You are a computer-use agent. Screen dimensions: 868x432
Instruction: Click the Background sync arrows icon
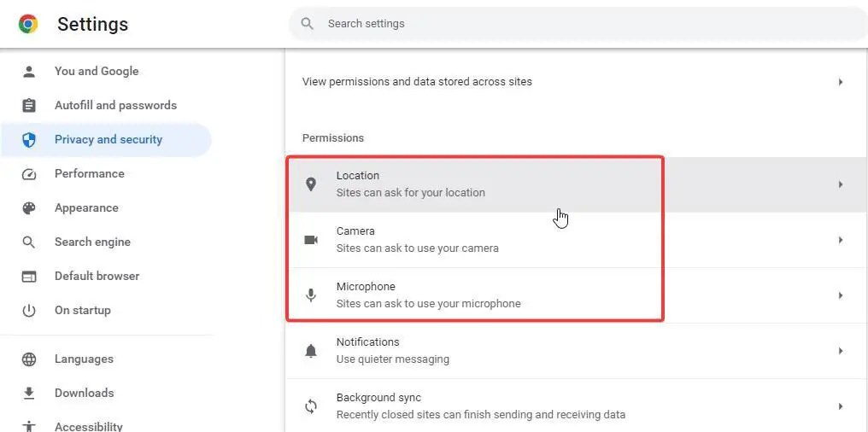[x=311, y=406]
